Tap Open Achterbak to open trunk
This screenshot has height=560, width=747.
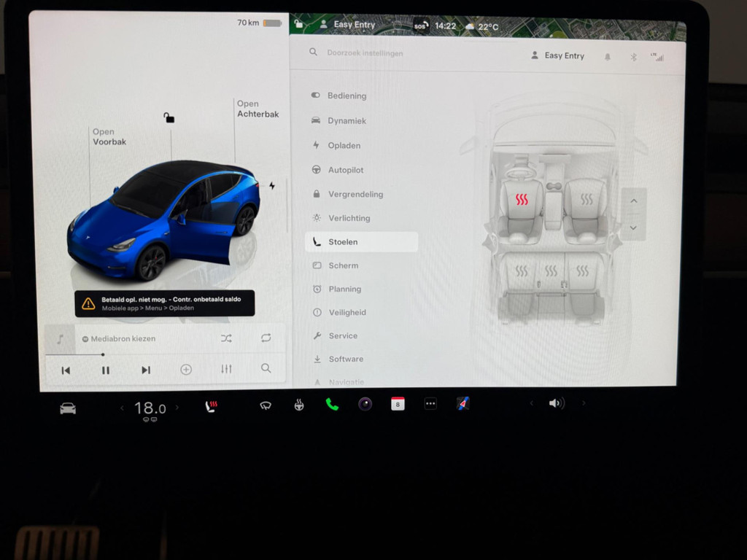click(258, 109)
